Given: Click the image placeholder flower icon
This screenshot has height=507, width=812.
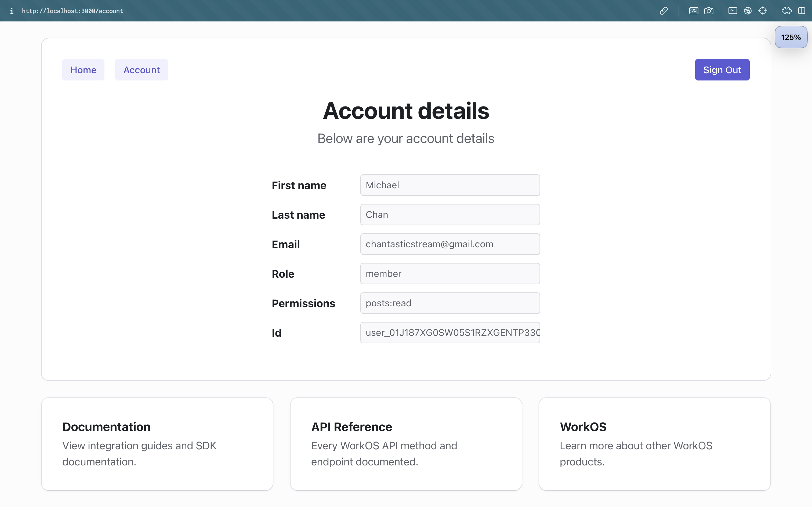Looking at the screenshot, I should tap(694, 11).
